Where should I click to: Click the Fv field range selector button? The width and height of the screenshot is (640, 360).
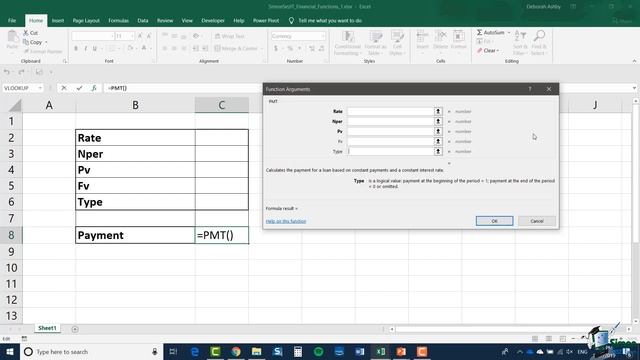click(438, 141)
